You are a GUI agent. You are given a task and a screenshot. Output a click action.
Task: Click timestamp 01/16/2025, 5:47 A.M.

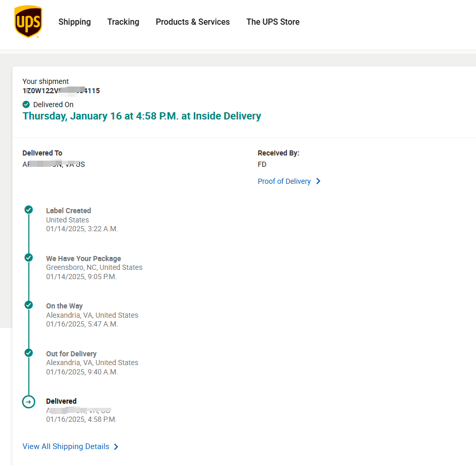tap(82, 324)
